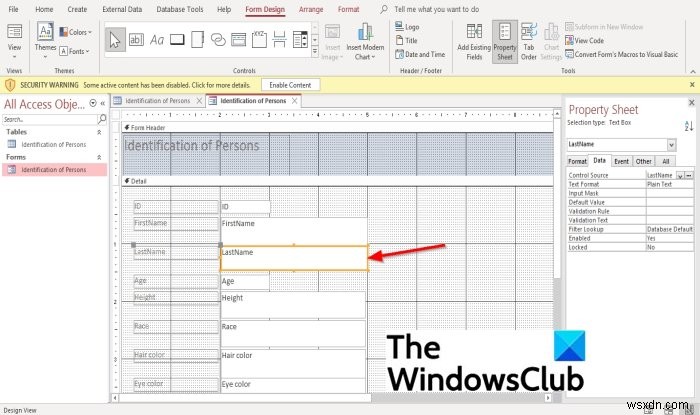Open the Tab Order dialog
Image resolution: width=700 pixels, height=415 pixels.
(x=529, y=42)
